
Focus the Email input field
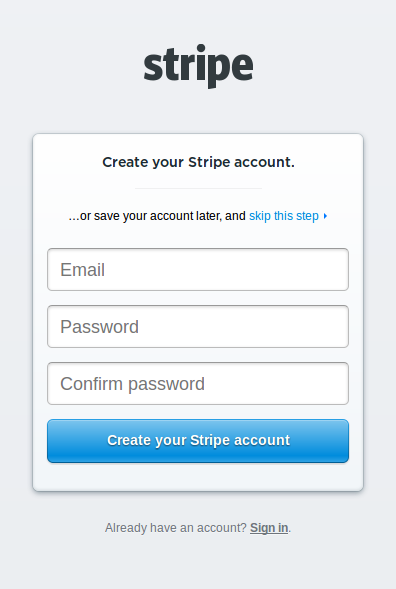[x=198, y=269]
